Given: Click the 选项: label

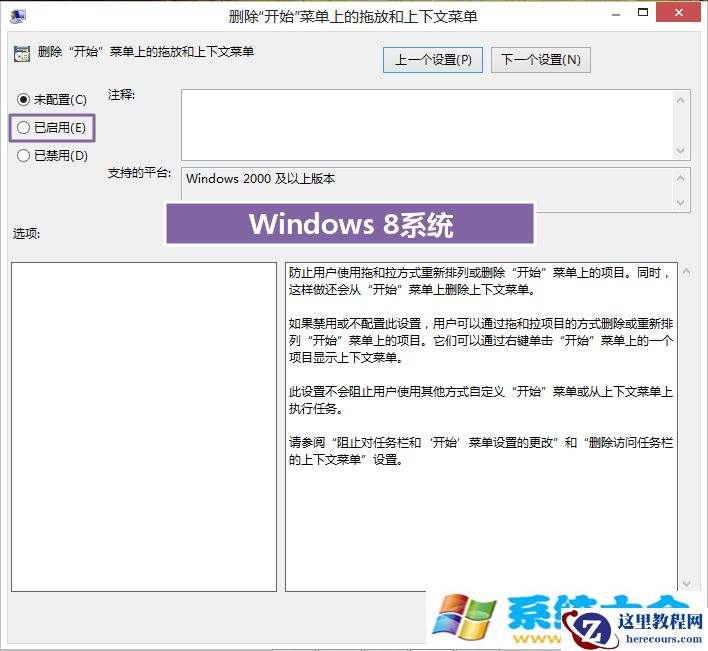Looking at the screenshot, I should tap(26, 233).
